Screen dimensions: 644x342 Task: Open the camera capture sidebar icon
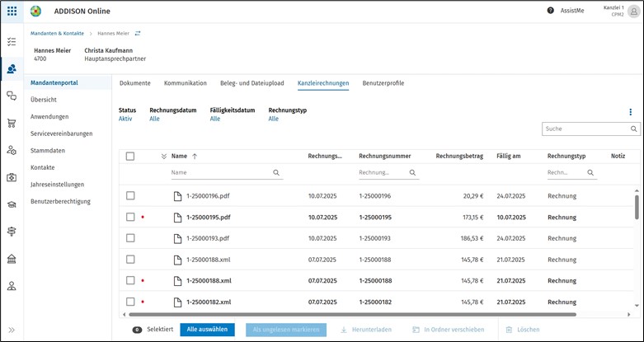tap(12, 177)
